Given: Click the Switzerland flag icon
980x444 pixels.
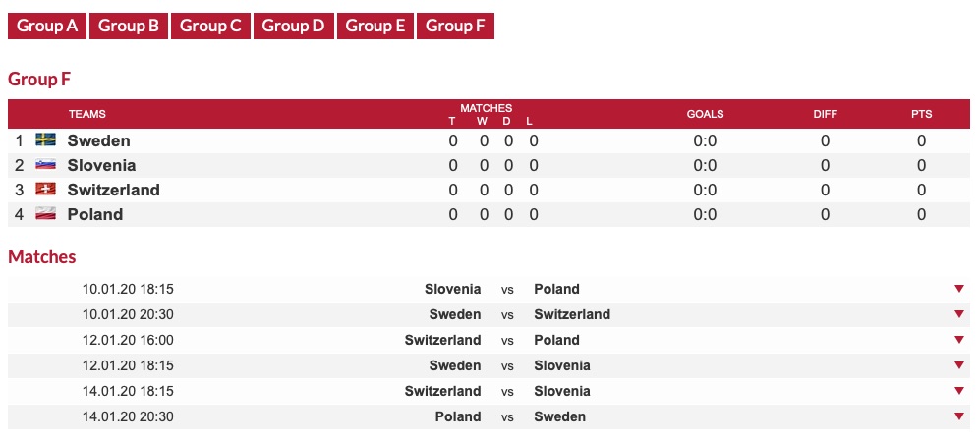Looking at the screenshot, I should coord(45,190).
